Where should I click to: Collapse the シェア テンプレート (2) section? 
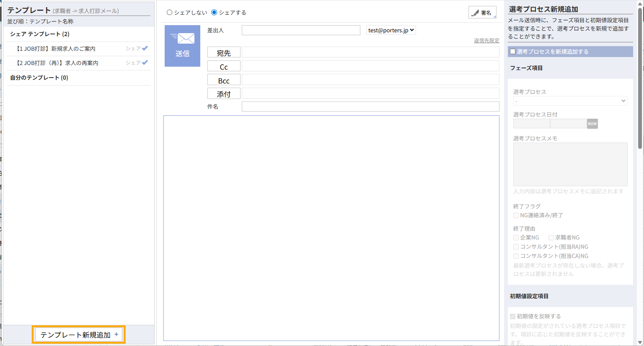click(x=40, y=34)
